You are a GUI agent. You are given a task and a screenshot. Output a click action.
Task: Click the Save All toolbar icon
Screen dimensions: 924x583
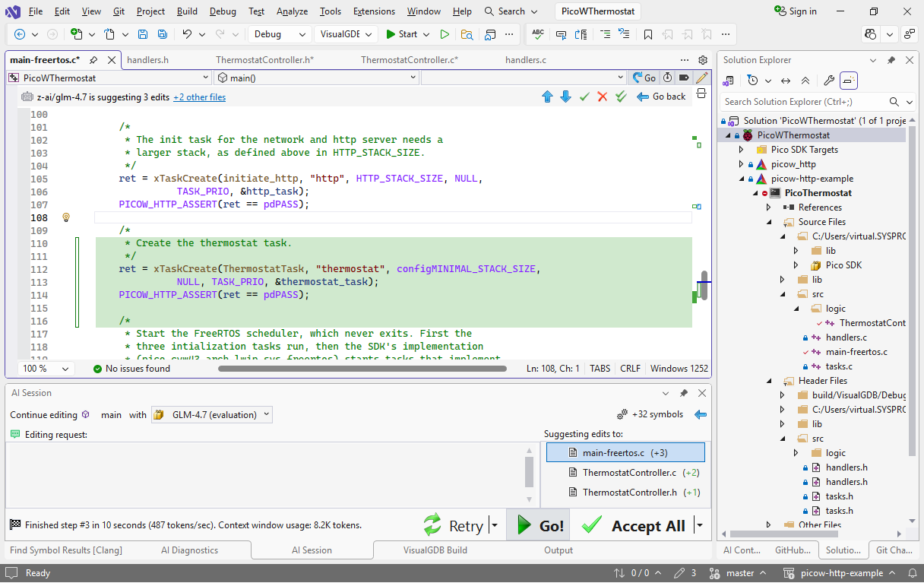[x=163, y=34]
